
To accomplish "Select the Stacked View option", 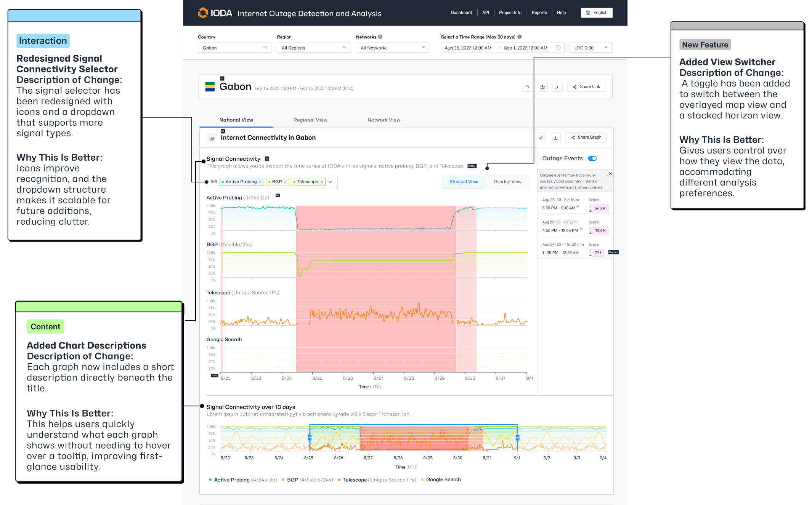I will (464, 182).
